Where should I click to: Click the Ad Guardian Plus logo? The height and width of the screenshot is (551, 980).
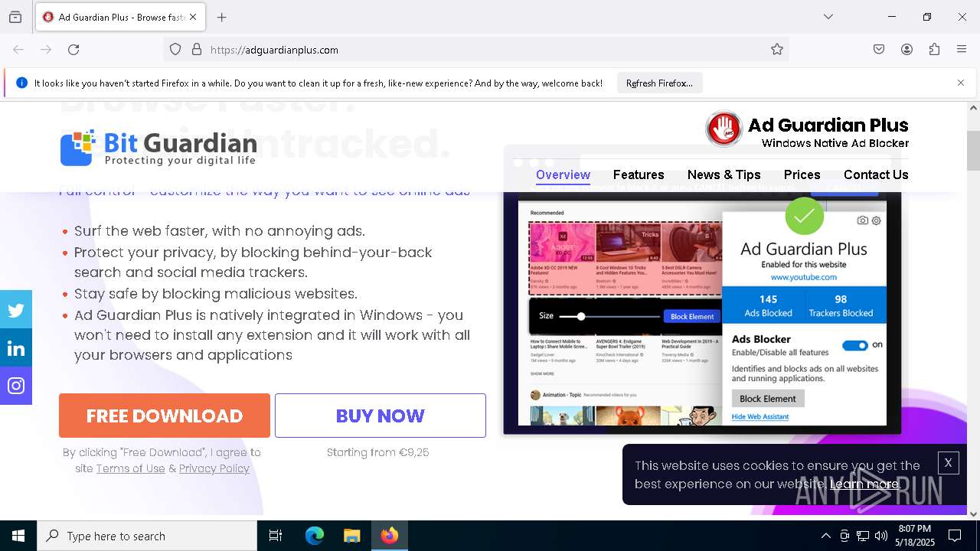807,129
